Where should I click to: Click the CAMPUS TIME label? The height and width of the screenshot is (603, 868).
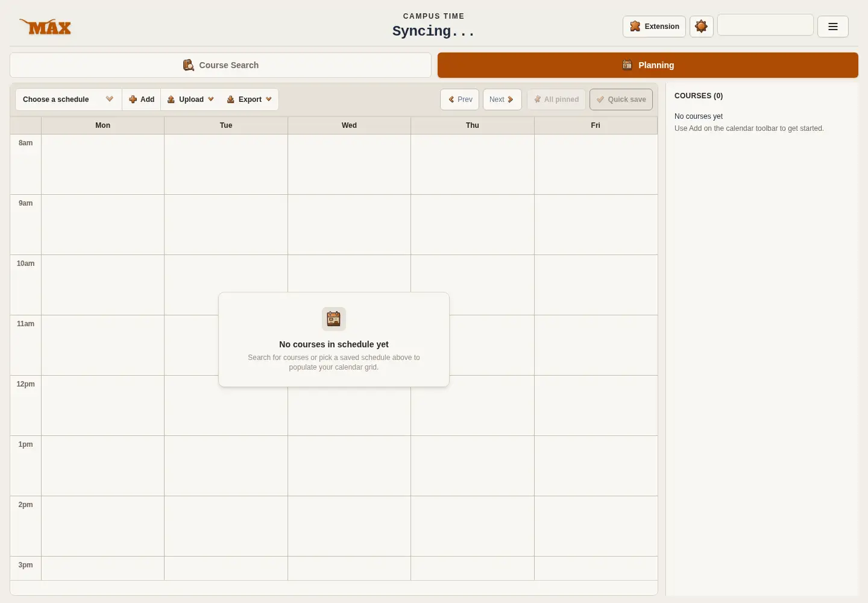click(x=434, y=16)
